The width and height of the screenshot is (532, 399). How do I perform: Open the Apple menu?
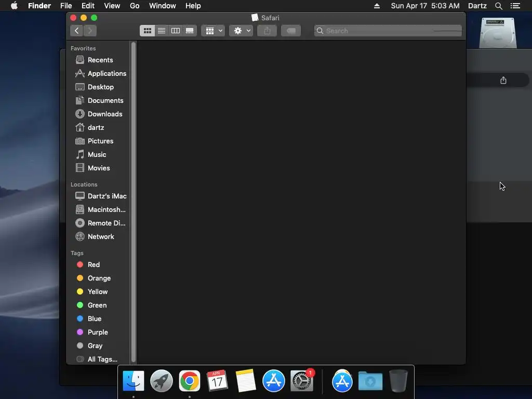[x=14, y=6]
